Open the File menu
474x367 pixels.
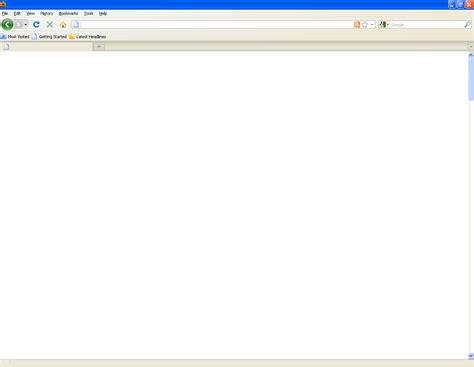5,13
